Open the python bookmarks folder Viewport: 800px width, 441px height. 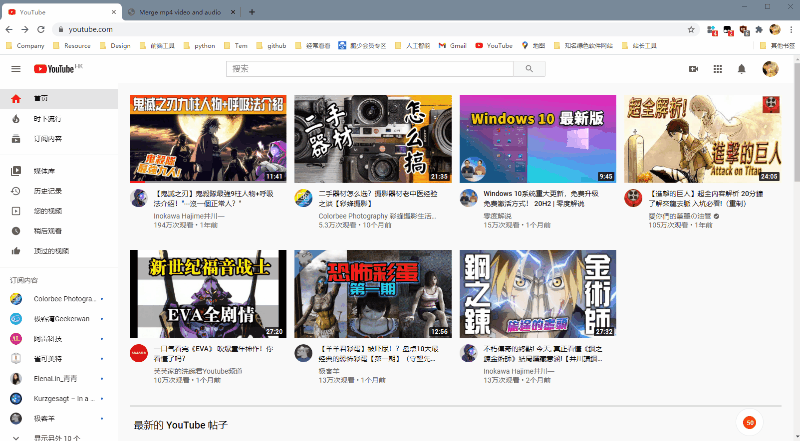coord(198,45)
